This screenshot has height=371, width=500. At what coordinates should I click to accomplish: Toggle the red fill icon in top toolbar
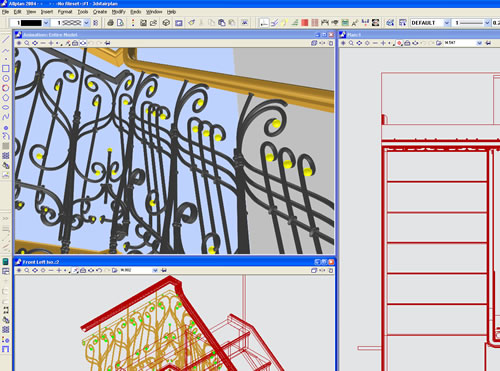(x=305, y=23)
